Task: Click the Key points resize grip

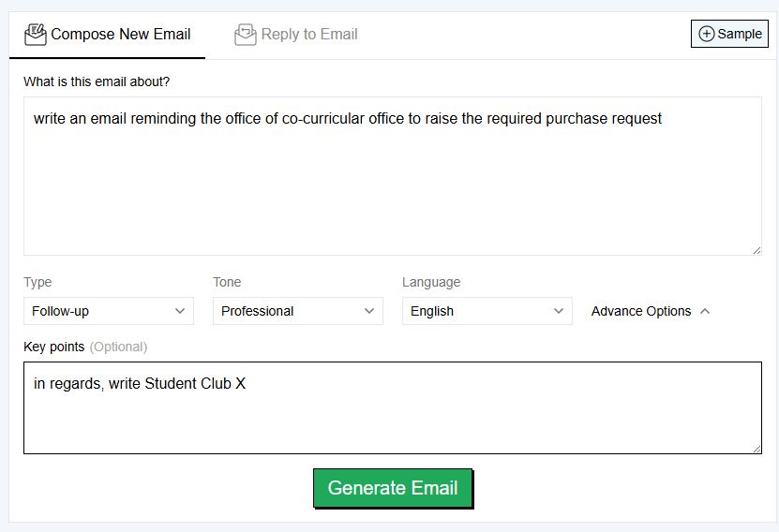Action: coord(756,449)
